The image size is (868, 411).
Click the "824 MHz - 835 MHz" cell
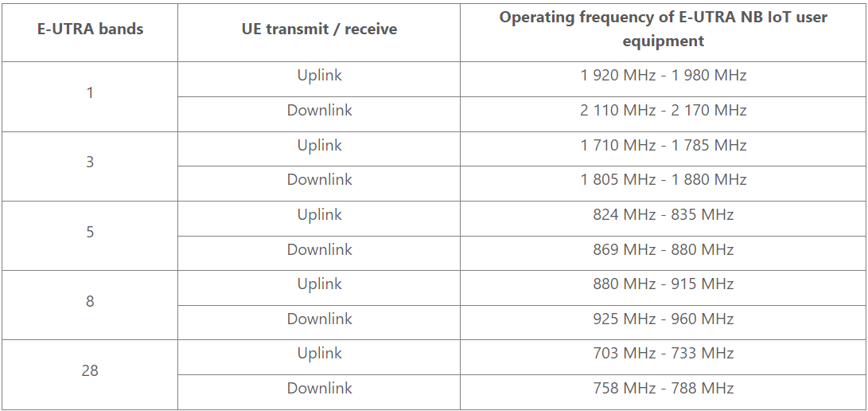click(663, 214)
